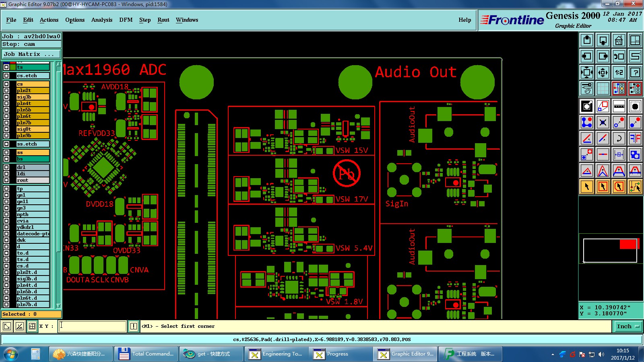Select the ruler measurement tool
The image size is (644, 362).
619,106
